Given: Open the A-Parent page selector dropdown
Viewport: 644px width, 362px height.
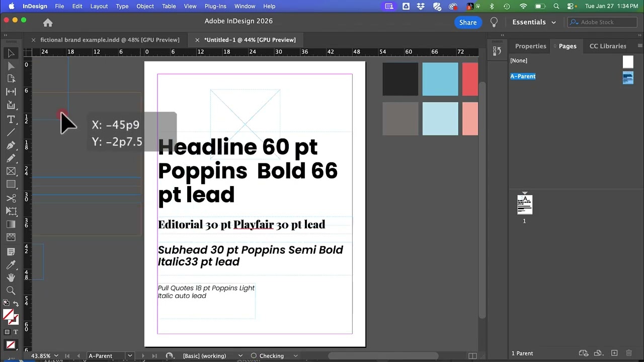Looking at the screenshot, I should click(x=130, y=356).
